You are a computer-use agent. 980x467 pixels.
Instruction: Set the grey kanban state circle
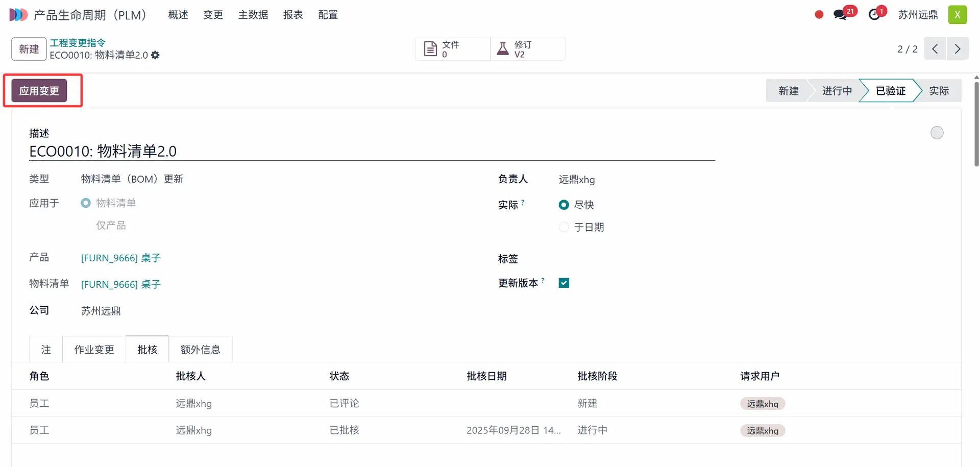tap(937, 133)
